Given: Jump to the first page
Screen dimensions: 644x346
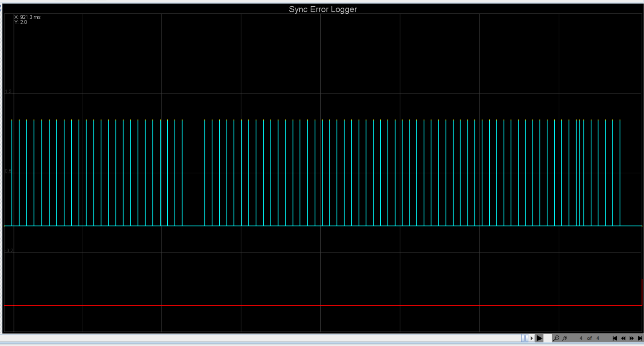Looking at the screenshot, I should click(615, 338).
